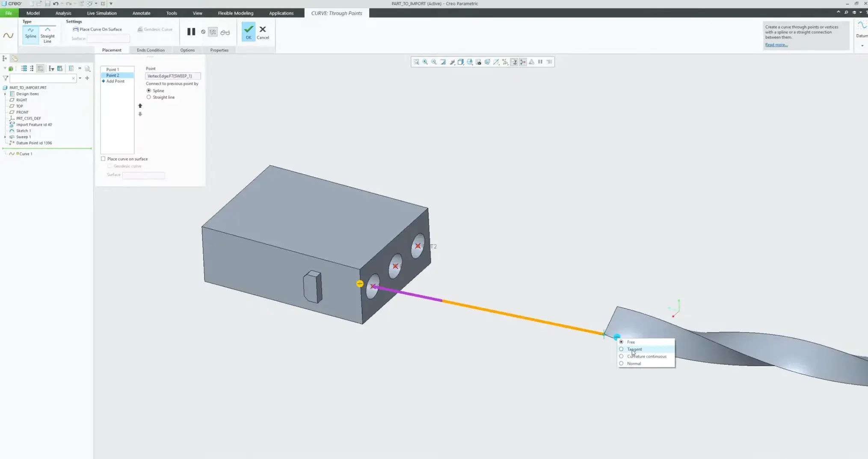The image size is (868, 459).
Task: Select the Straight line radio button in Placement
Action: [149, 97]
